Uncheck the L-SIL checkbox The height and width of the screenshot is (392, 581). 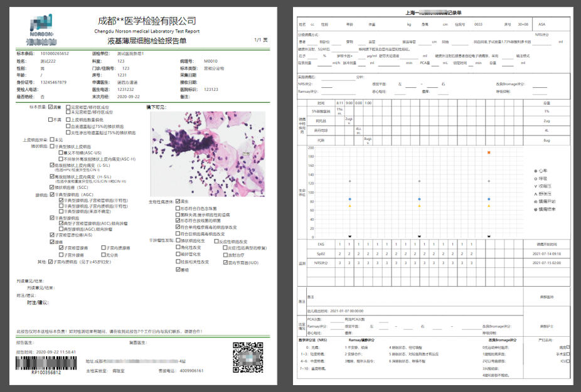coord(52,165)
